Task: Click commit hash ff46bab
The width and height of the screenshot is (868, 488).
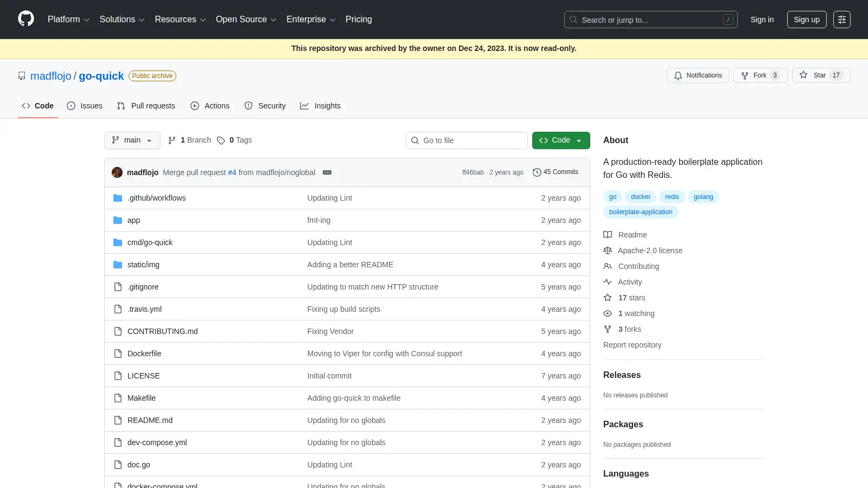Action: (x=473, y=172)
